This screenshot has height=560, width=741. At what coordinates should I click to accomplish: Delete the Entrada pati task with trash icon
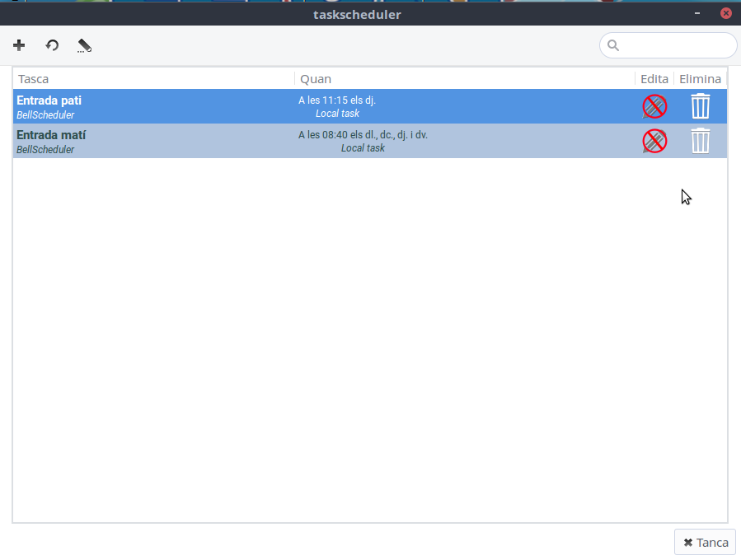(700, 106)
